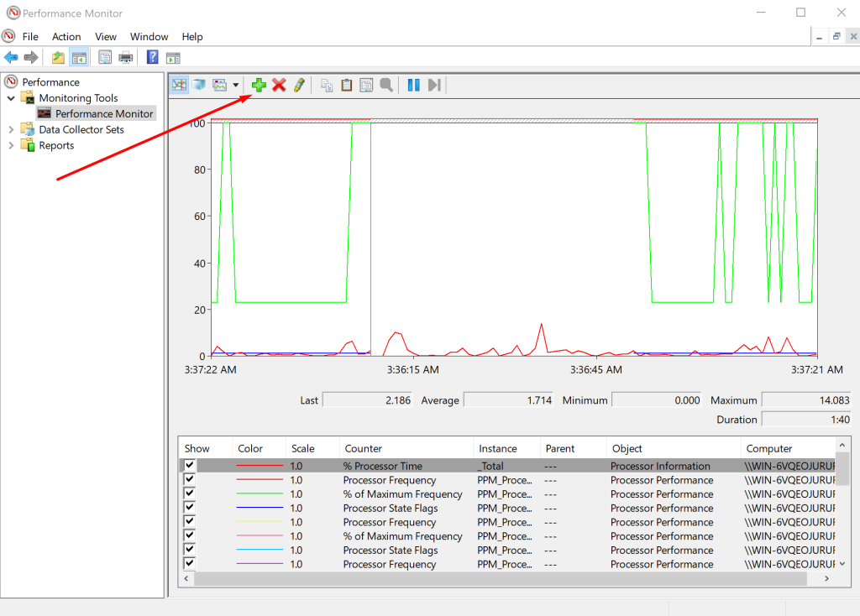Open graph Properties icon in graph toolbar
Viewport: 860px width, 616px height.
tap(366, 85)
